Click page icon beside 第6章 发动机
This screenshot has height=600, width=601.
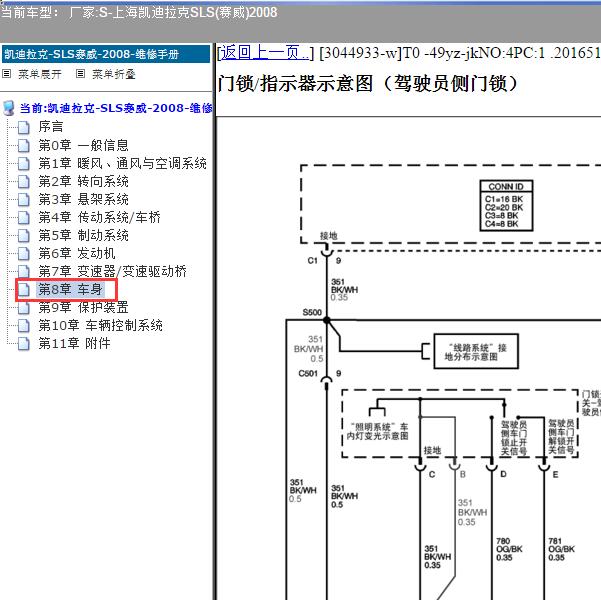pos(24,253)
